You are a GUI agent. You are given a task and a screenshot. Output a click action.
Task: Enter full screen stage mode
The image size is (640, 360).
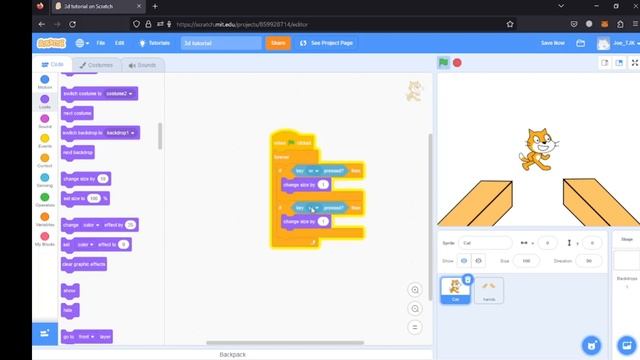pos(635,63)
